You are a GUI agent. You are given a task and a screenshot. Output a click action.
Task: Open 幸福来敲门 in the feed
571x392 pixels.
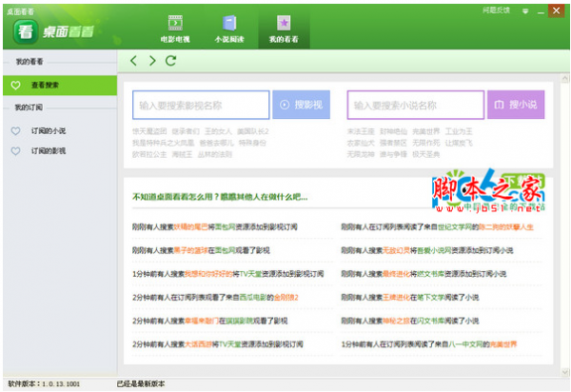click(202, 321)
